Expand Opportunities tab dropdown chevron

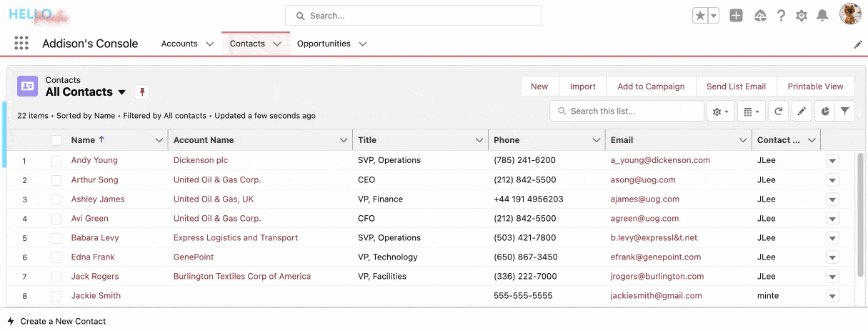pyautogui.click(x=362, y=44)
